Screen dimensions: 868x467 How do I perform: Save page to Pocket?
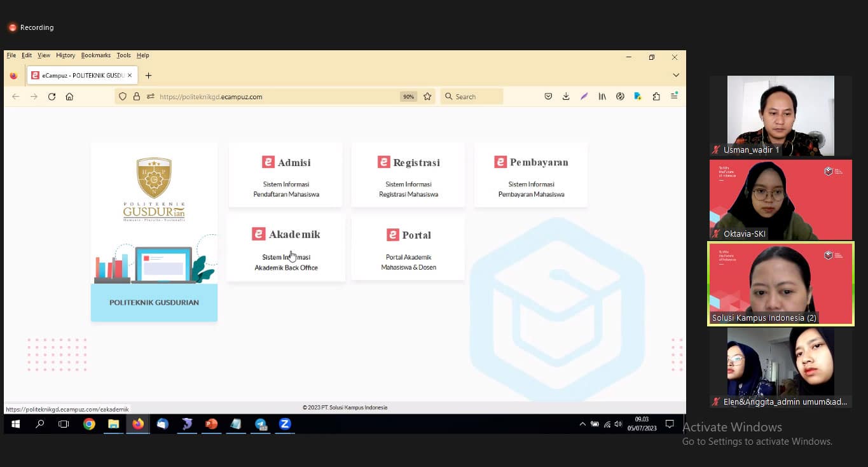tap(548, 97)
